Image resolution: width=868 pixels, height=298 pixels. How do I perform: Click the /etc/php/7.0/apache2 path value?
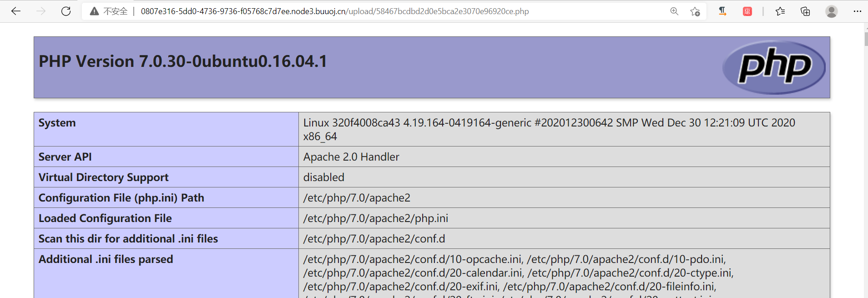point(357,198)
